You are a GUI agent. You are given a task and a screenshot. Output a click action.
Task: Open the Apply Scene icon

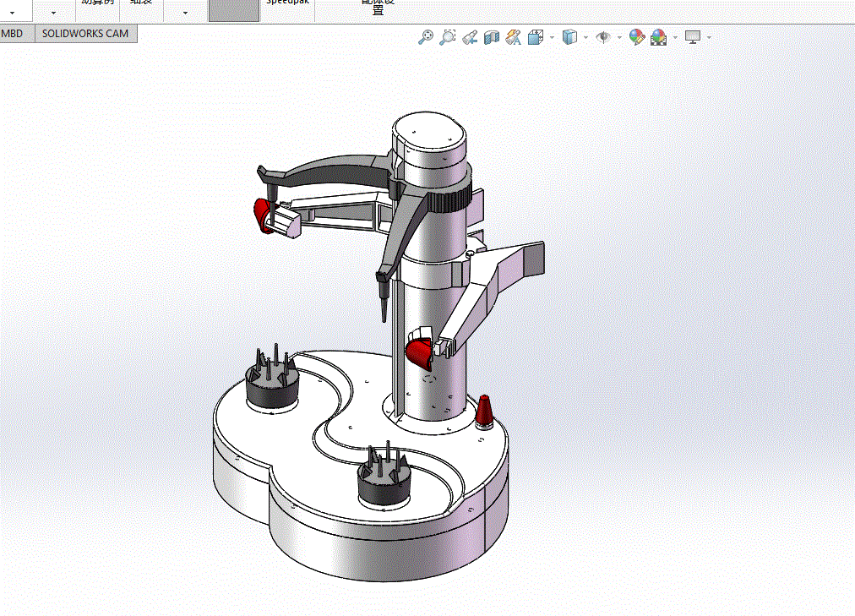659,37
